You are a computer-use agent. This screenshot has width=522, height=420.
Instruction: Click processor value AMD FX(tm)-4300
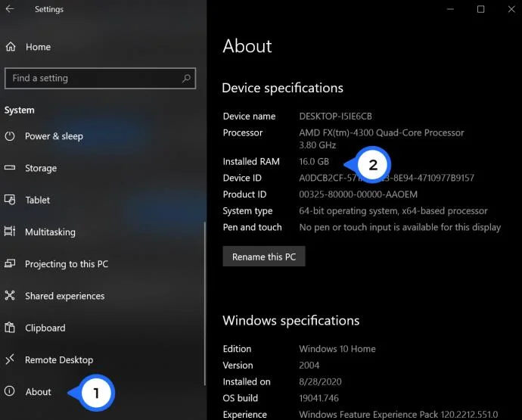click(x=381, y=138)
